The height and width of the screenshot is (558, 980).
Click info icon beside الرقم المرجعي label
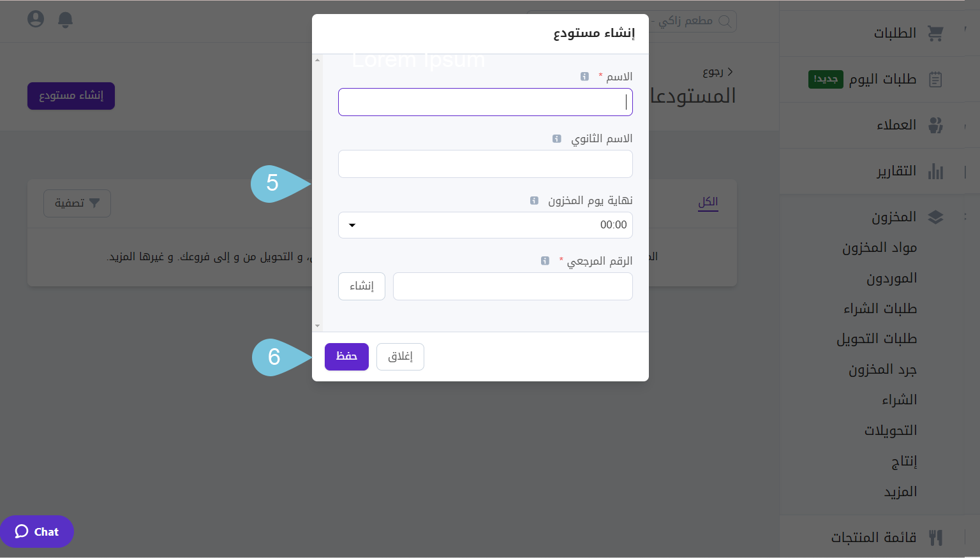pyautogui.click(x=545, y=261)
